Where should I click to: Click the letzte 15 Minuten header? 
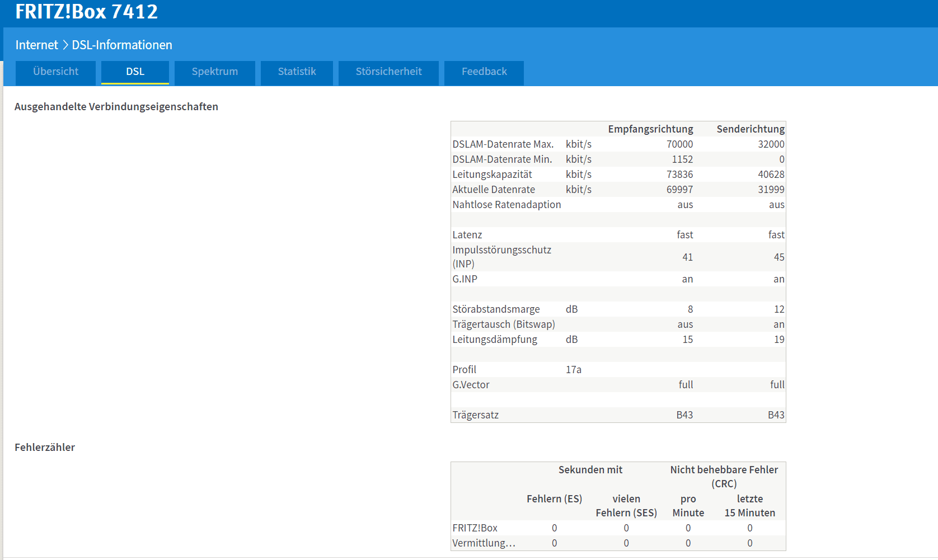[x=749, y=506]
